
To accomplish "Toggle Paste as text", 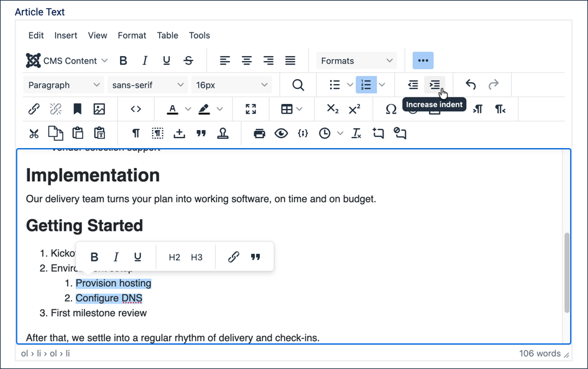I will coord(99,133).
